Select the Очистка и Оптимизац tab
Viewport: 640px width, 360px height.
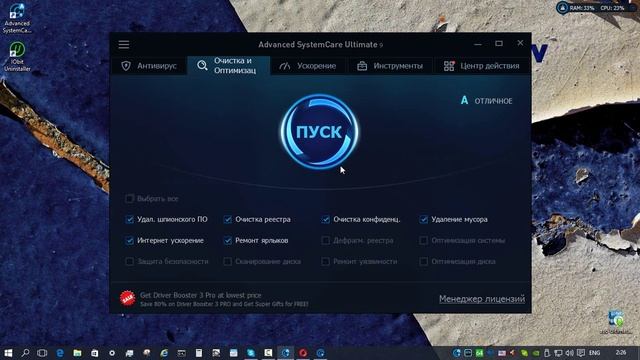[x=229, y=65]
